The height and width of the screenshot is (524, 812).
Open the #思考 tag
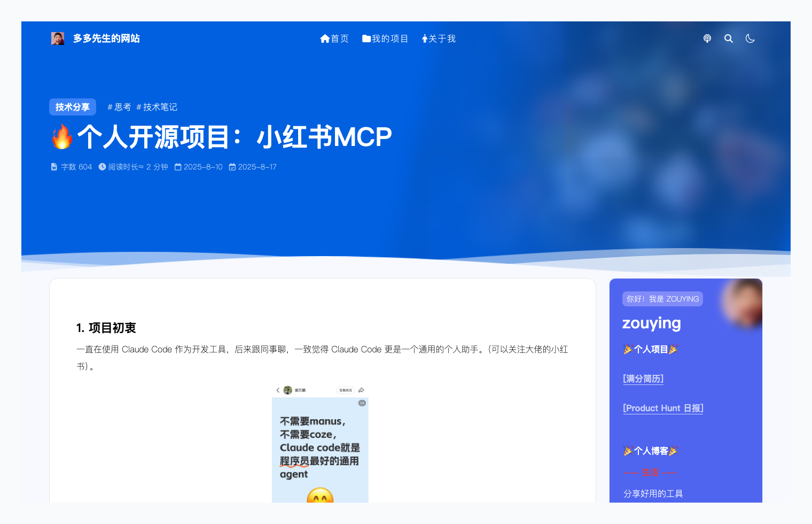click(x=119, y=107)
